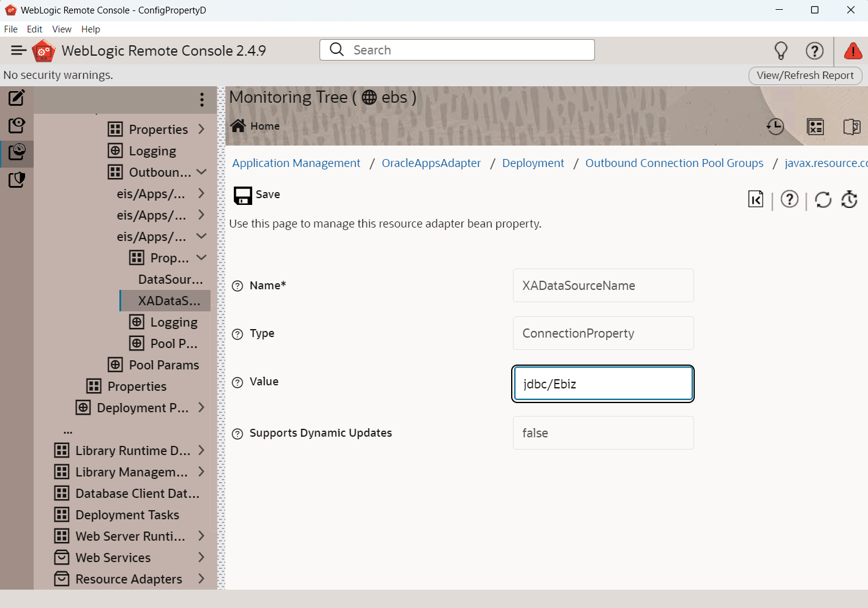Click in the Search box
Viewport: 868px width, 608px height.
[457, 50]
